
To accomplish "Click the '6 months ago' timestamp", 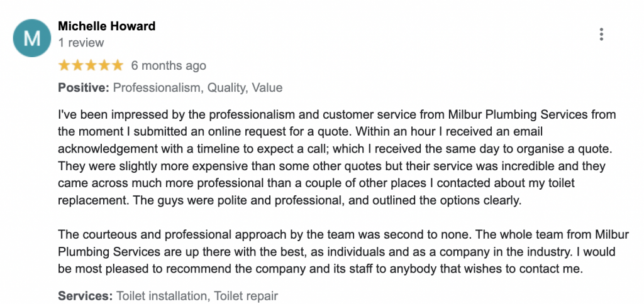I will coord(169,66).
